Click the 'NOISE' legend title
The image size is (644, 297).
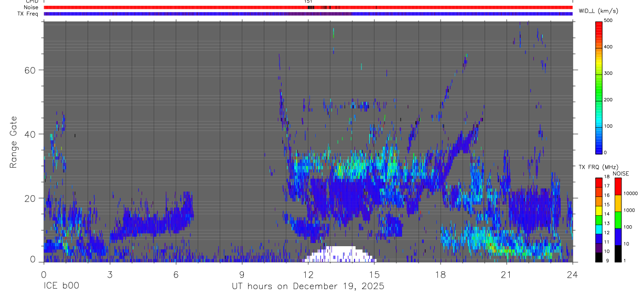(621, 173)
